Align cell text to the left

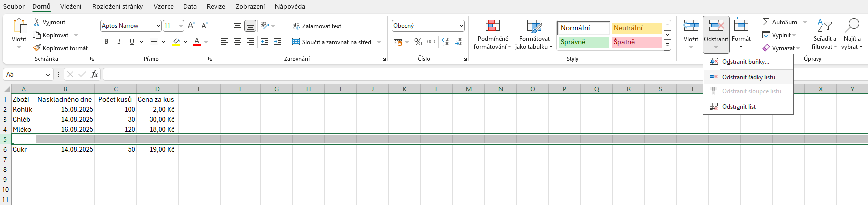tap(224, 42)
